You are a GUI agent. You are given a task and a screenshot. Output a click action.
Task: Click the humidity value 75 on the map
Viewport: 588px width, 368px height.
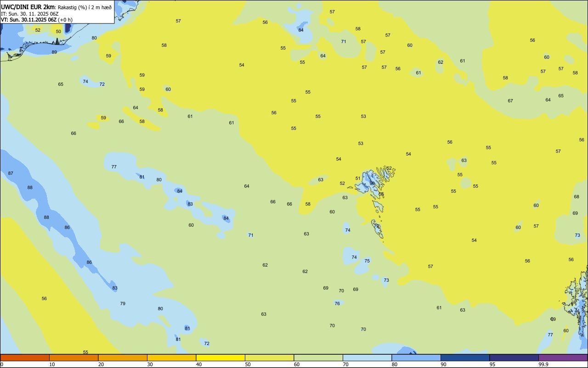click(367, 261)
